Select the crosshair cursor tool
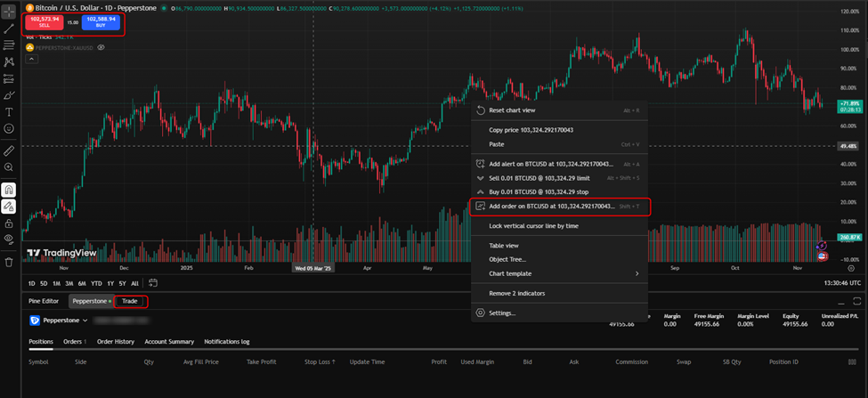Image resolution: width=868 pixels, height=398 pixels. 10,12
